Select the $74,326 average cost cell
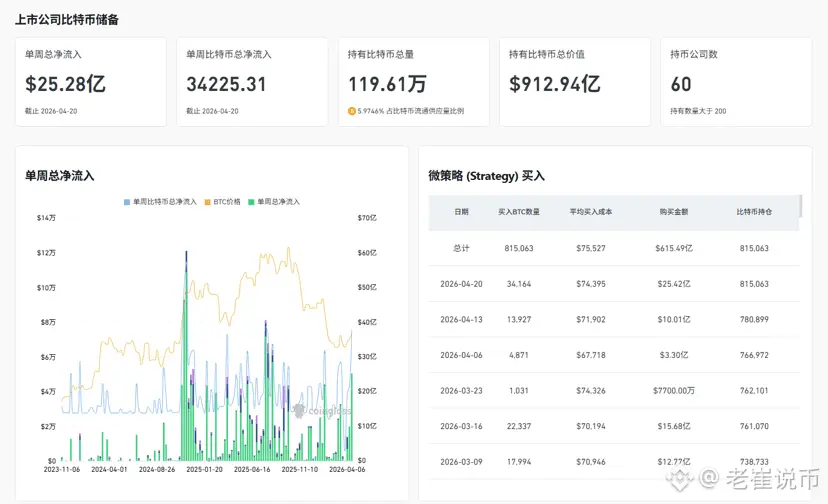 [x=591, y=390]
